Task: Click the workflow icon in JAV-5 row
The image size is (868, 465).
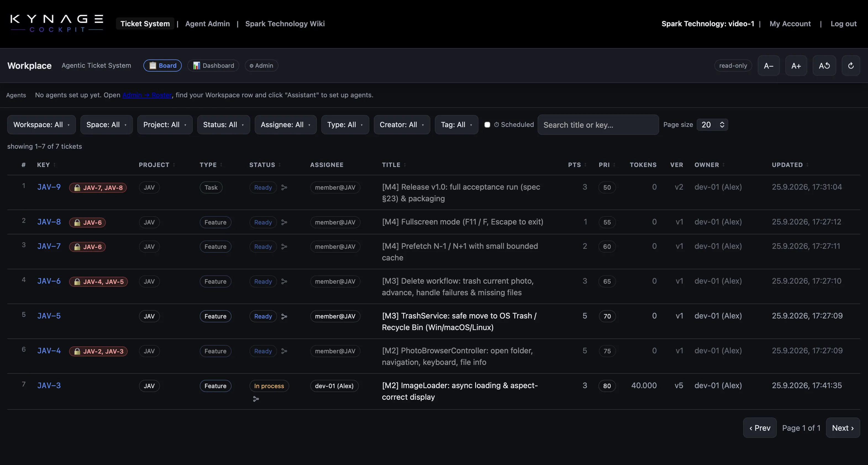Action: click(x=284, y=316)
